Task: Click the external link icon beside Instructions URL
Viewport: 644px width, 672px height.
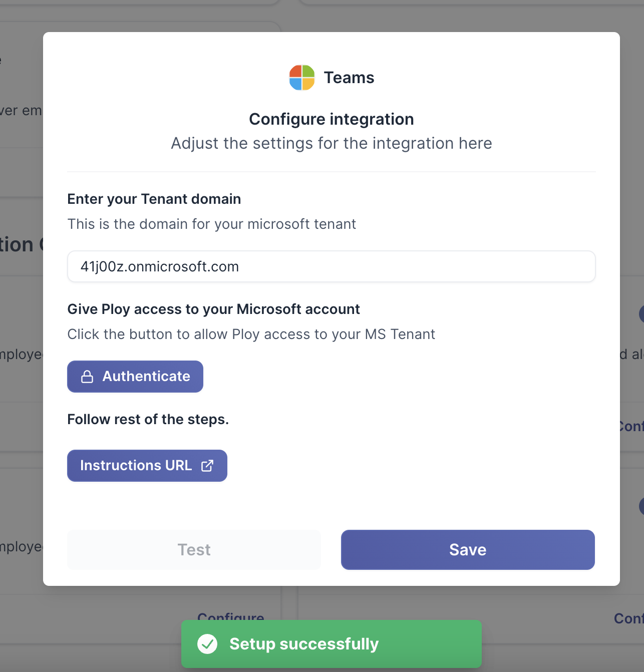Action: coord(207,466)
